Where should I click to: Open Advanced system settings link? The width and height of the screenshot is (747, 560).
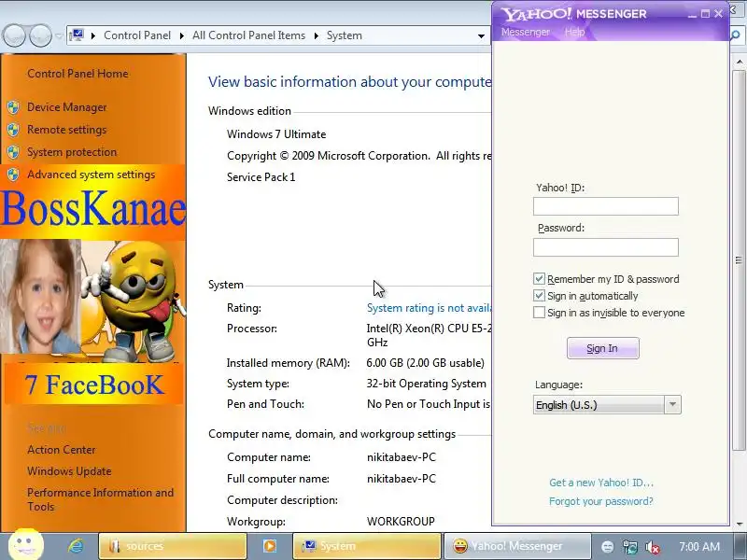click(91, 175)
